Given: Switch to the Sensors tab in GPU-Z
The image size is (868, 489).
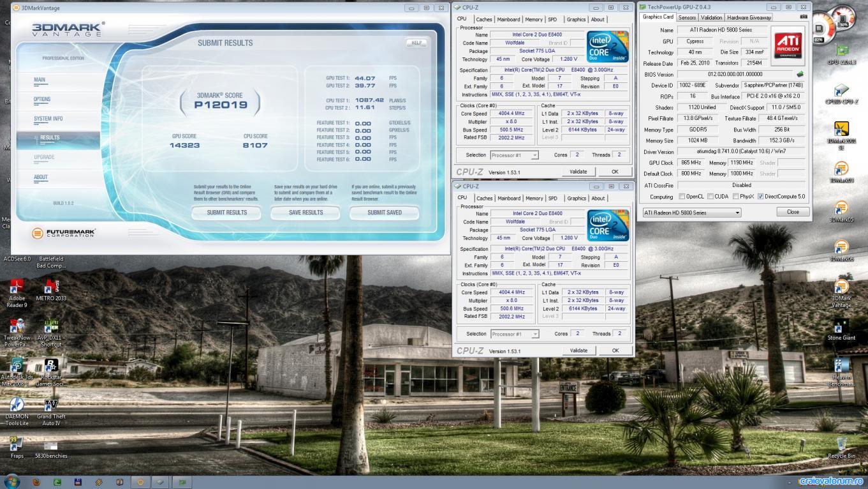Looking at the screenshot, I should click(687, 17).
